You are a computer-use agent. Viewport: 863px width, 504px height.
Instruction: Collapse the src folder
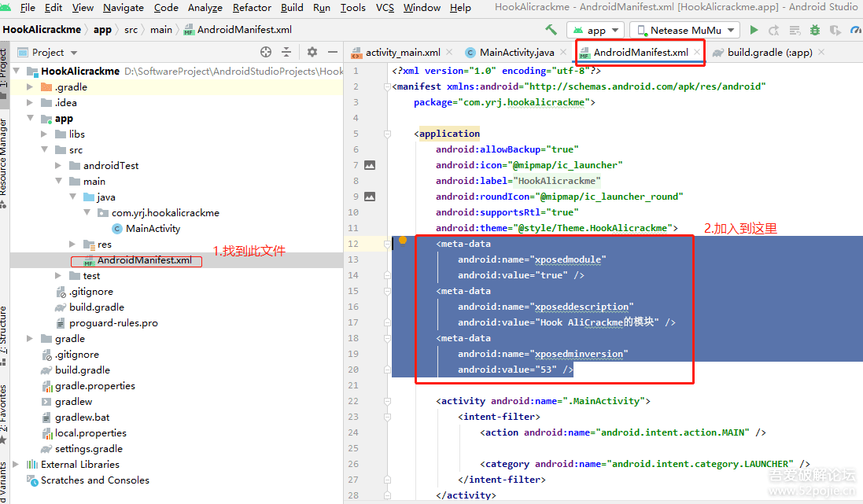point(45,149)
